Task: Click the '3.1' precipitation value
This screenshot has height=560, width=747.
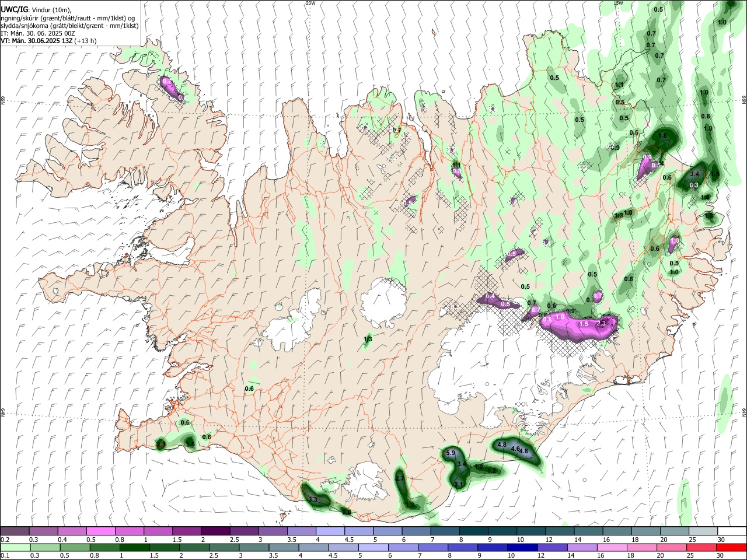Action: coord(459,484)
